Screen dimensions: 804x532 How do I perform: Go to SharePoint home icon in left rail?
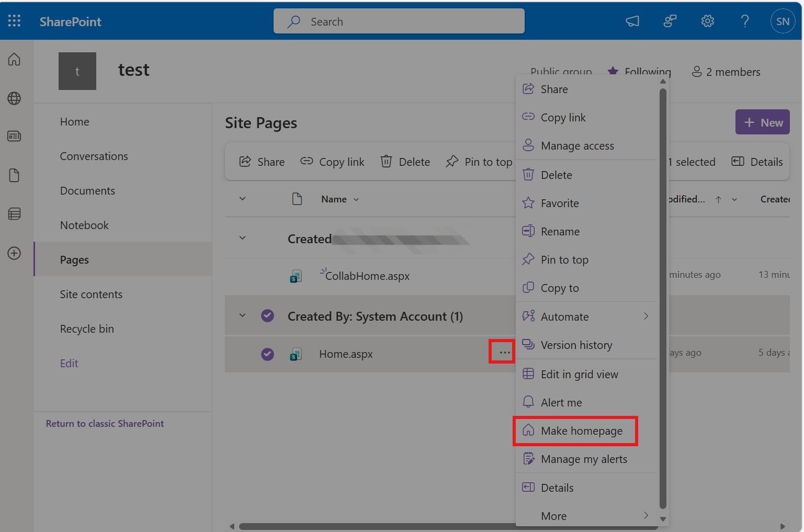pos(14,59)
